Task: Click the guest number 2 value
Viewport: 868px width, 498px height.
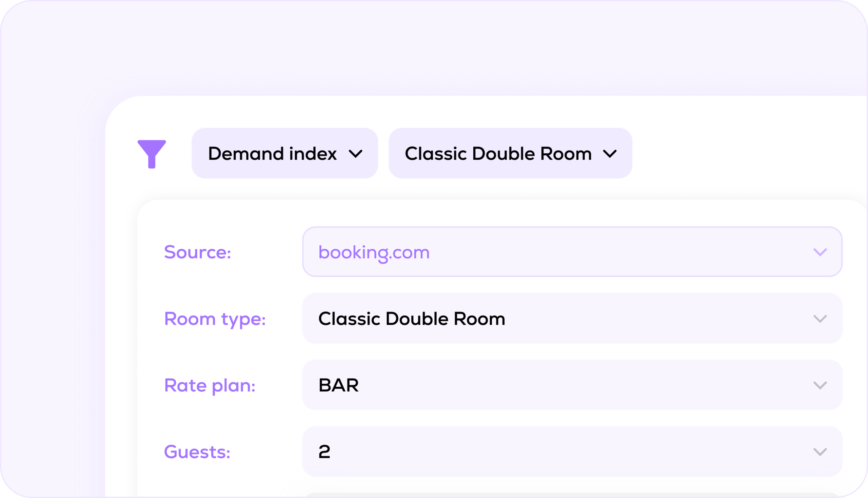Action: coord(324,452)
